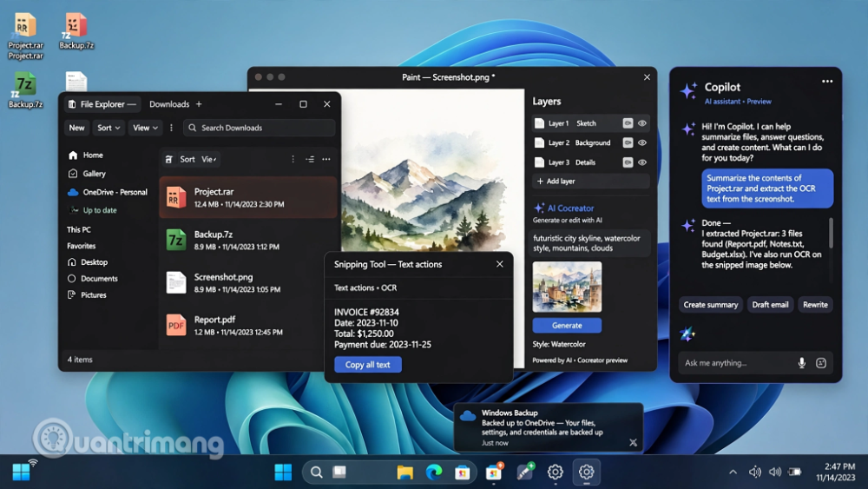Screen dimensions: 868x489
Task: Switch to the Downloads tab
Action: point(169,104)
